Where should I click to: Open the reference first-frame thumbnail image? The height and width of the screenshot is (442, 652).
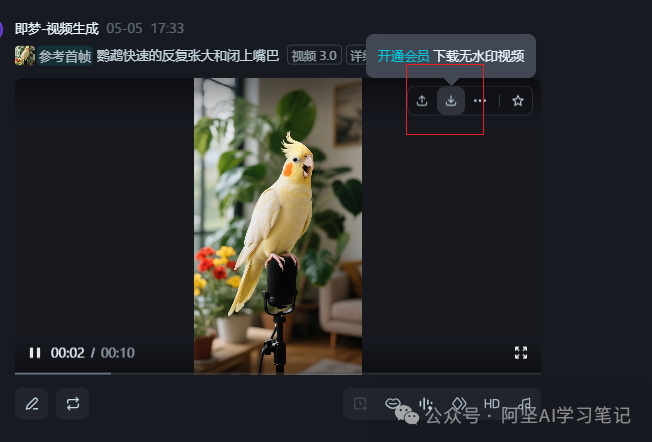[x=25, y=56]
